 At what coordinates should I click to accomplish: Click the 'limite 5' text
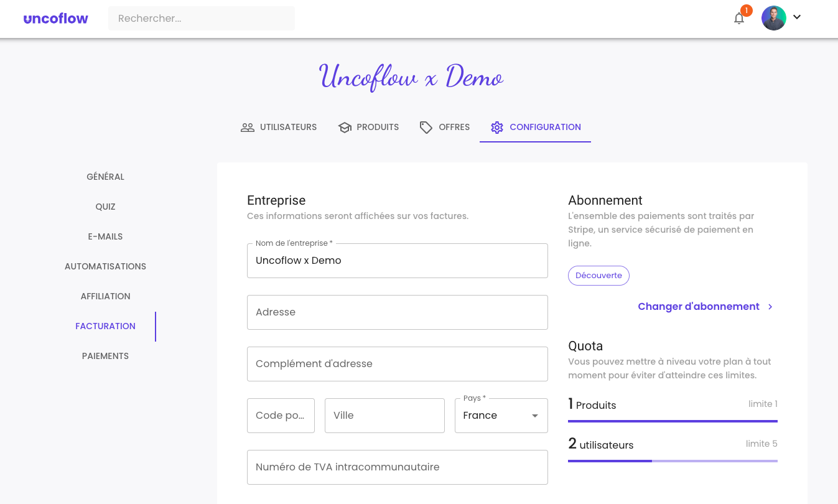click(x=761, y=444)
